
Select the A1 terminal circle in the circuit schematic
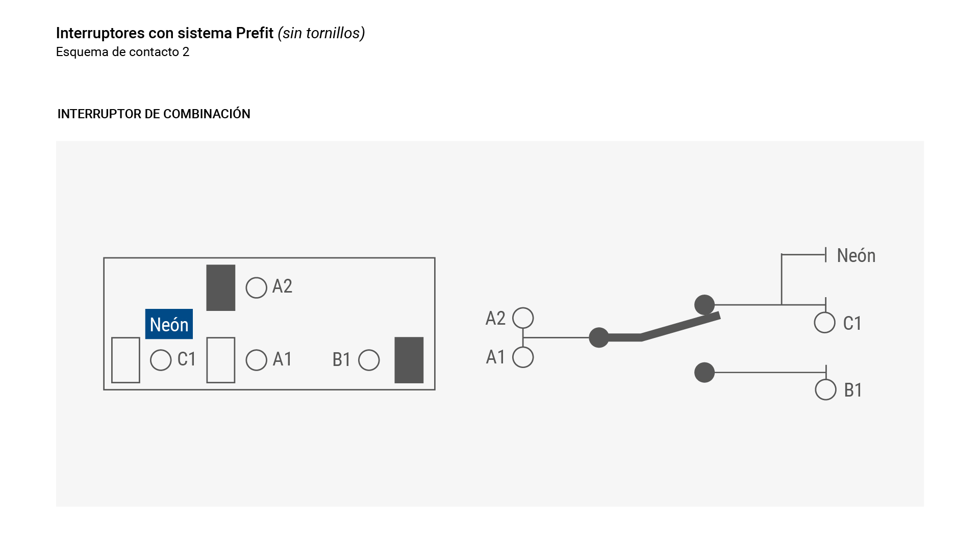pyautogui.click(x=523, y=357)
